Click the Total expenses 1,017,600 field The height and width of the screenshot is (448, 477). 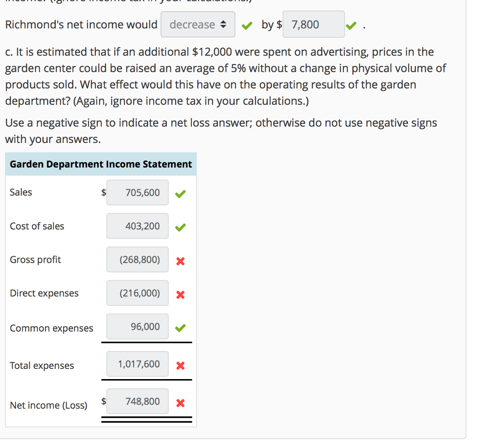[137, 364]
